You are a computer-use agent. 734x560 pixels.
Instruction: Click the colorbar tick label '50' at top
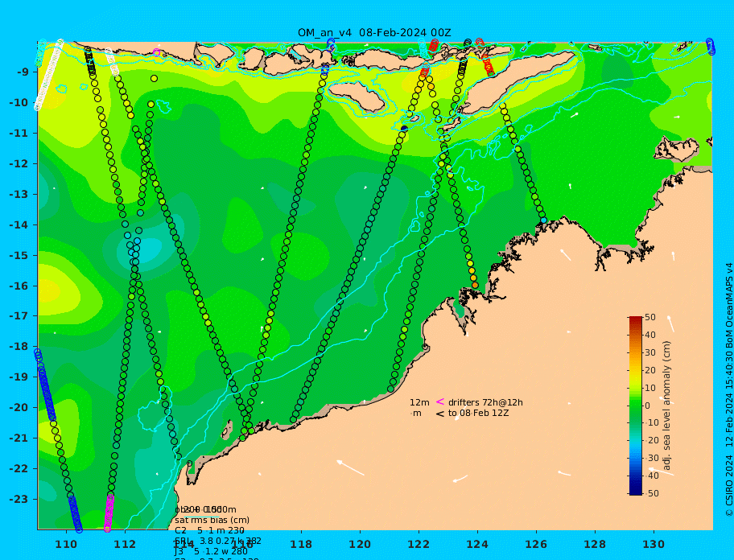point(650,317)
